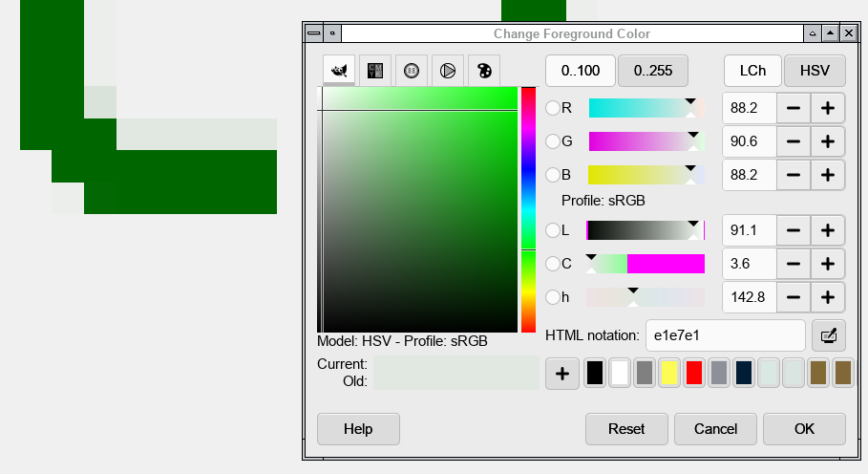This screenshot has width=868, height=474.
Task: Click the HTML notation text field
Action: point(725,335)
